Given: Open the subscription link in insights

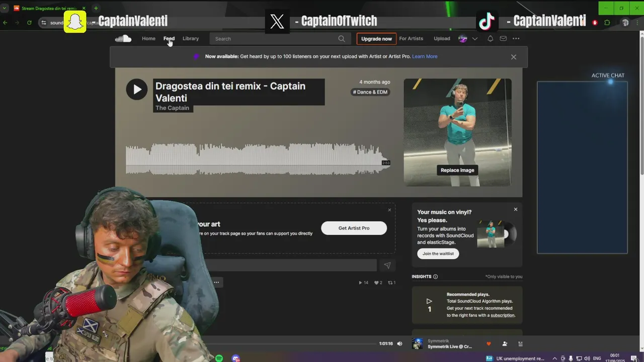Looking at the screenshot, I should [502, 315].
